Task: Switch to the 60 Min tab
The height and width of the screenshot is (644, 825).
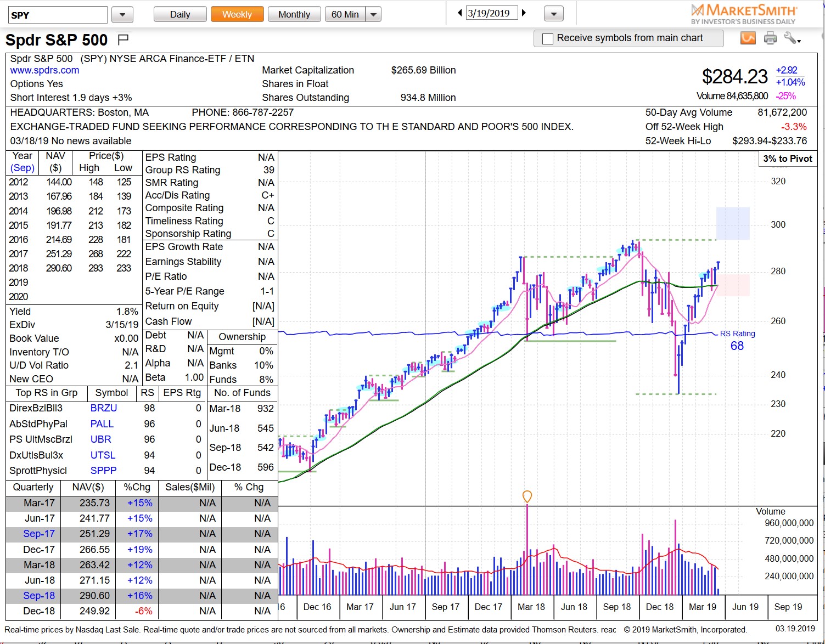Action: [x=345, y=14]
